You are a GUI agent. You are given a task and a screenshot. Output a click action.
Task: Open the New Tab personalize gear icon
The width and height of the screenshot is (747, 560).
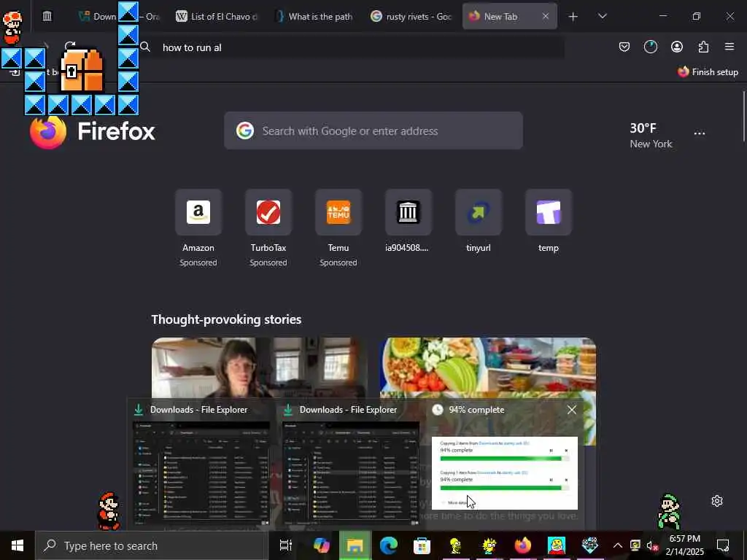717,501
